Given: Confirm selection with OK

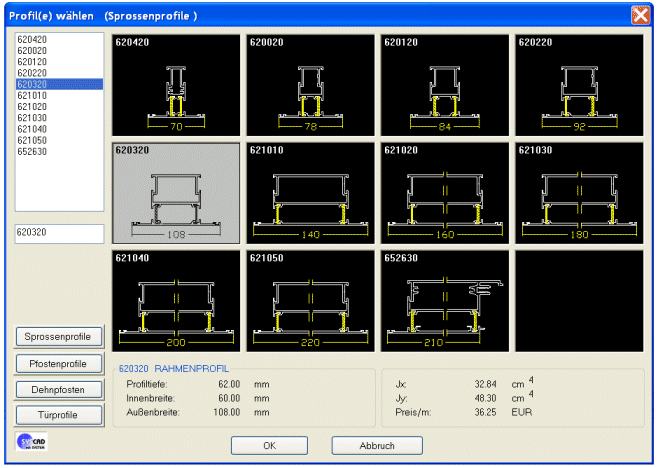Looking at the screenshot, I should [x=269, y=446].
